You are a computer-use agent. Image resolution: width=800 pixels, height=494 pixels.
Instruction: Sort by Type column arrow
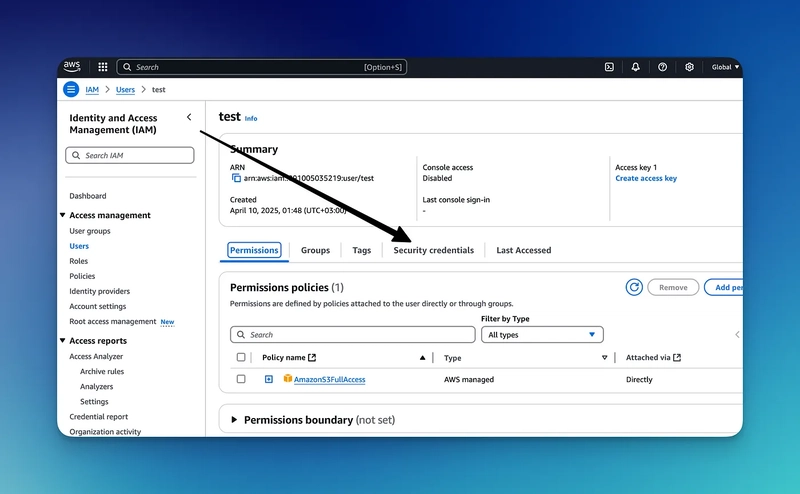(x=604, y=358)
